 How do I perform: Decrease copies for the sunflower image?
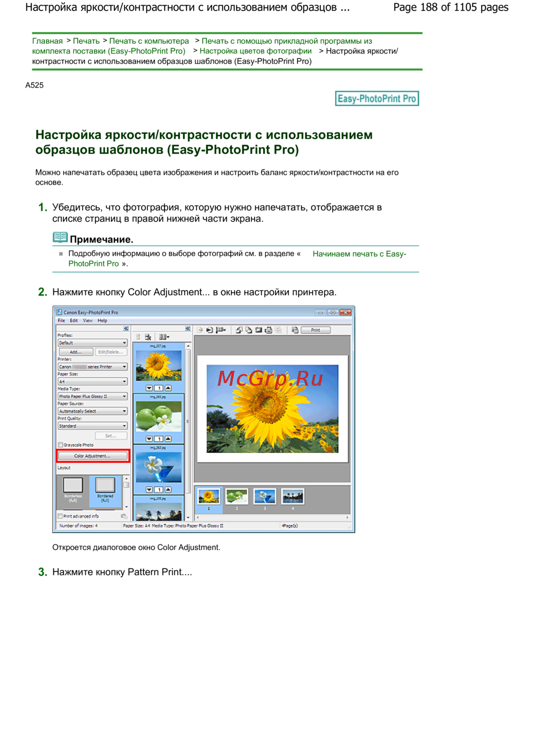[149, 388]
